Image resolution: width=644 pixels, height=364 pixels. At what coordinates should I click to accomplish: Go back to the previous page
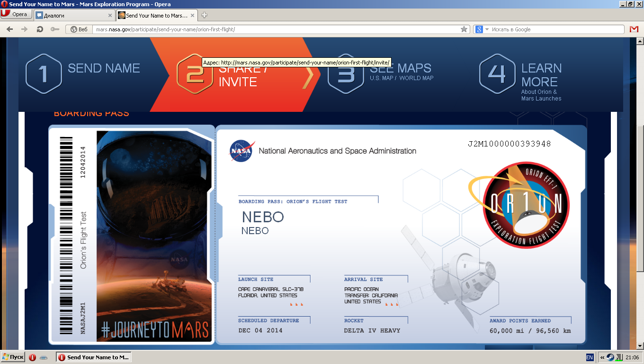pyautogui.click(x=10, y=29)
